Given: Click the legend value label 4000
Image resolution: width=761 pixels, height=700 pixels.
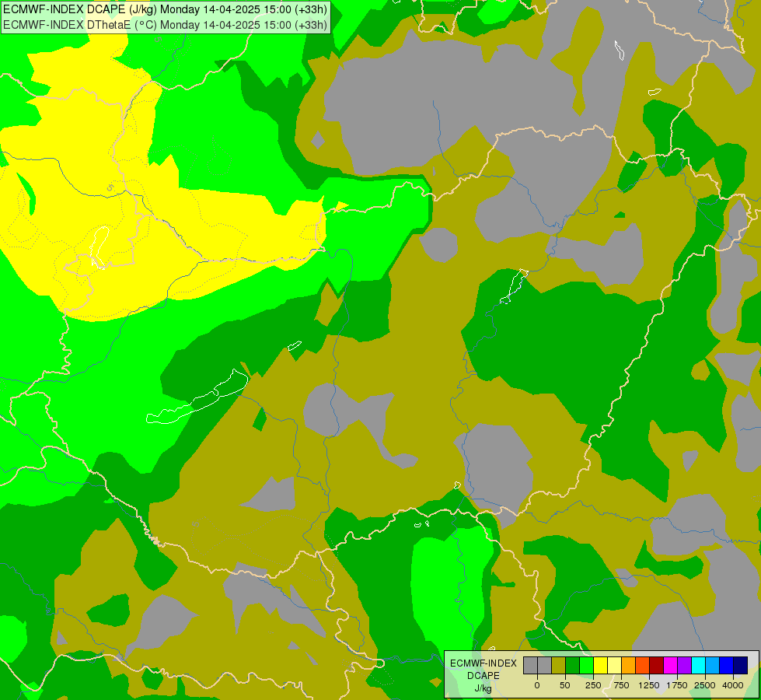Looking at the screenshot, I should pos(733,685).
